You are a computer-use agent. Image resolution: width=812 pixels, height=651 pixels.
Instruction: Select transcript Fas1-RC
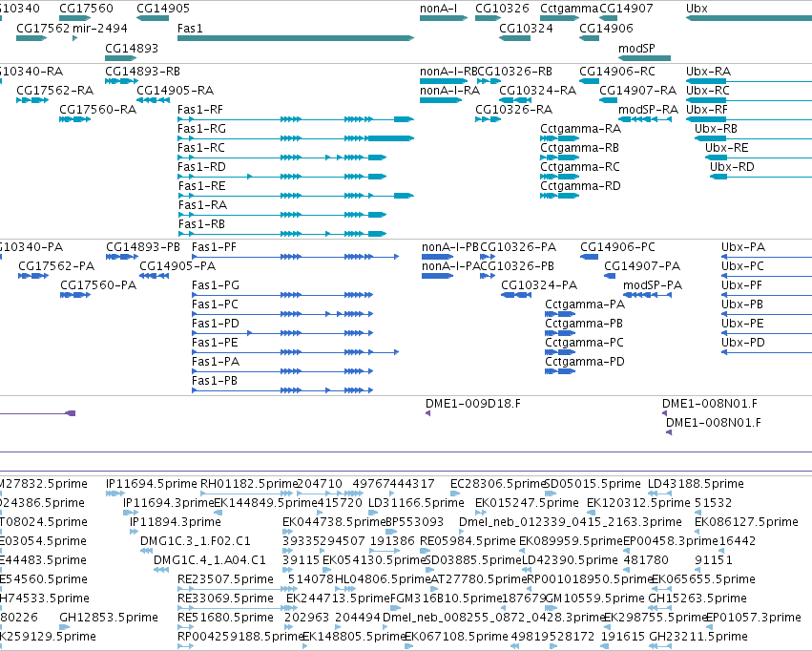tap(281, 157)
